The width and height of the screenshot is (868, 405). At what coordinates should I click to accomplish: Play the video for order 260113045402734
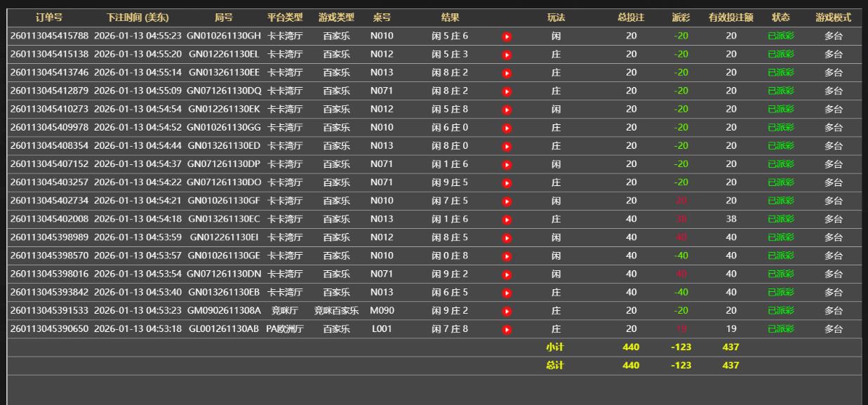pyautogui.click(x=507, y=201)
